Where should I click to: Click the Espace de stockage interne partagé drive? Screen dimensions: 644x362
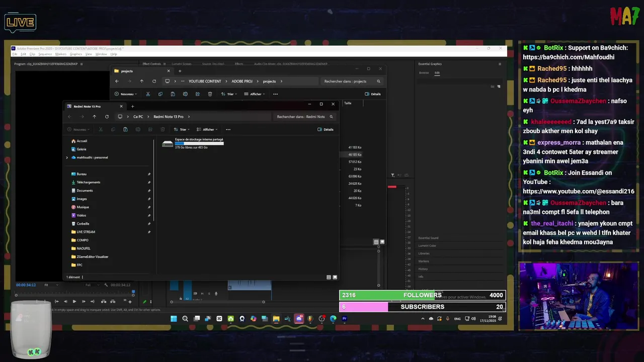[x=193, y=143]
